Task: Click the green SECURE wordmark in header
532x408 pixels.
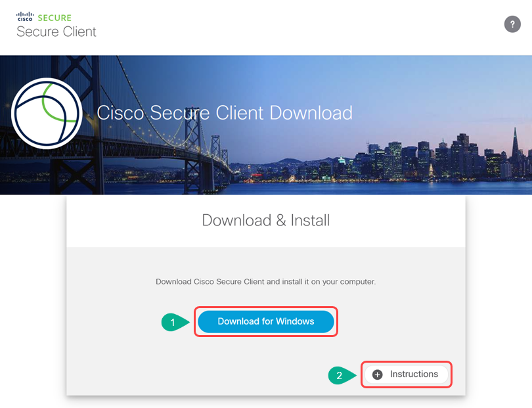Action: pyautogui.click(x=55, y=18)
